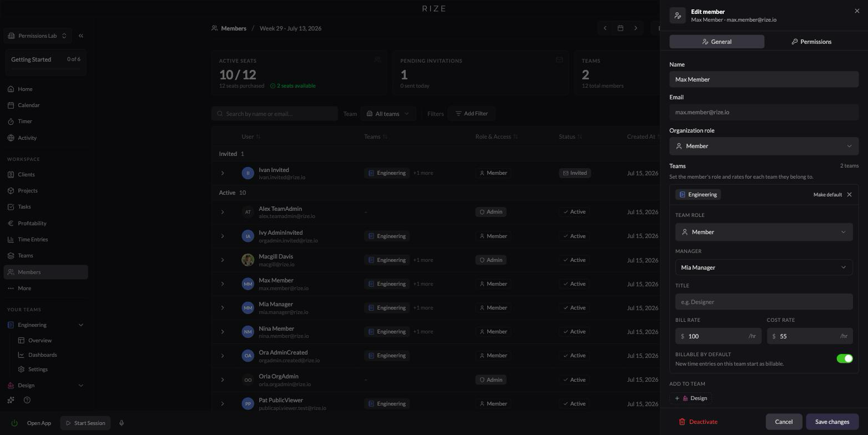Click Start Session button
The width and height of the screenshot is (868, 435).
point(85,423)
